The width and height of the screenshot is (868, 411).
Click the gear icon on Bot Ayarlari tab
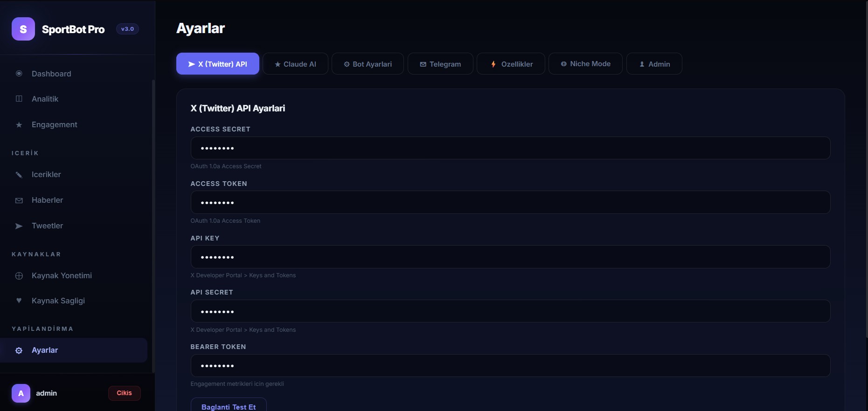[347, 64]
